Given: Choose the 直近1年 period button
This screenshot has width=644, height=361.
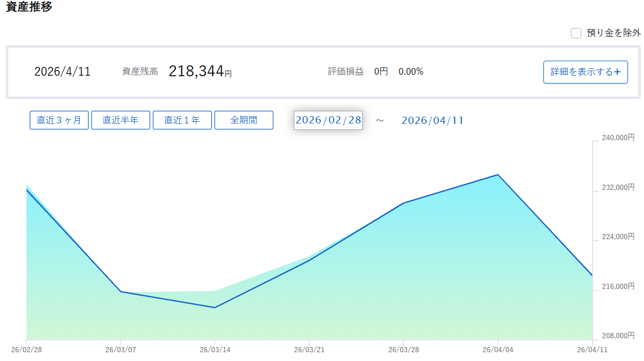Looking at the screenshot, I should coord(183,120).
